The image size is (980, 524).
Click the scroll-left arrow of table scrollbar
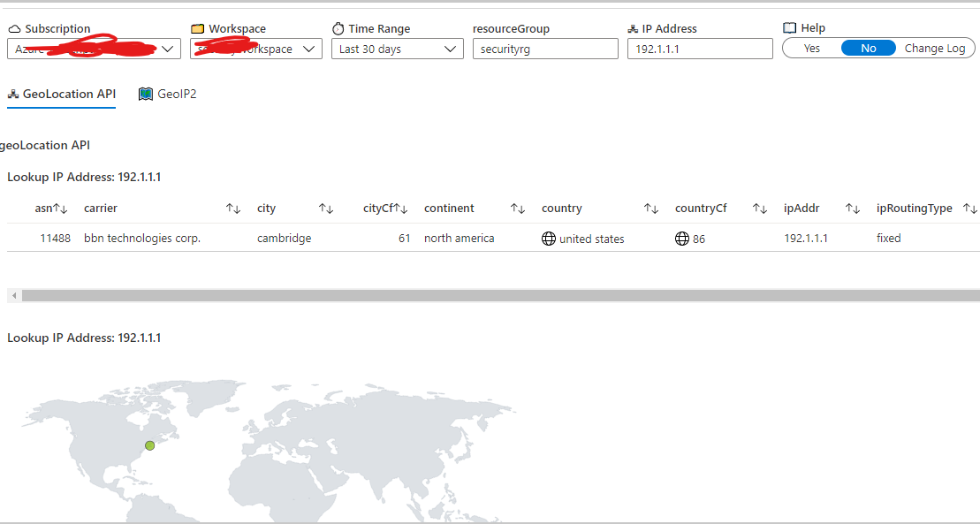coord(14,295)
